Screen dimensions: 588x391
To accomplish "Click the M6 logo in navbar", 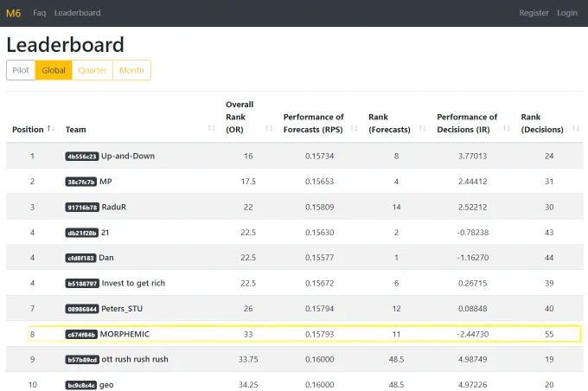I will pyautogui.click(x=14, y=13).
